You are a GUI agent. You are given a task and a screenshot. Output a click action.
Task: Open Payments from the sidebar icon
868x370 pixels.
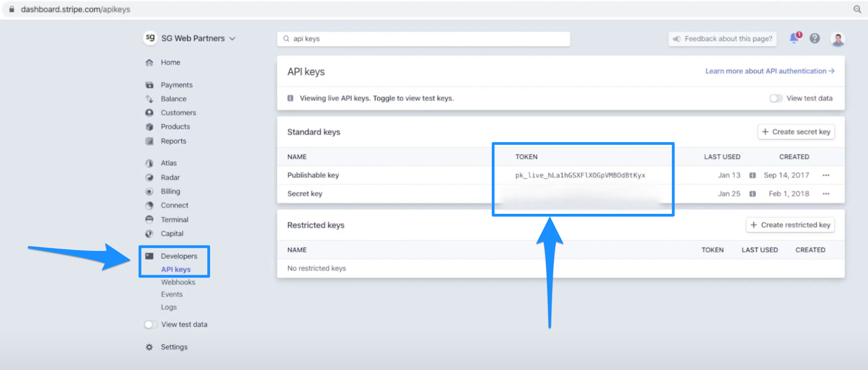click(x=149, y=85)
